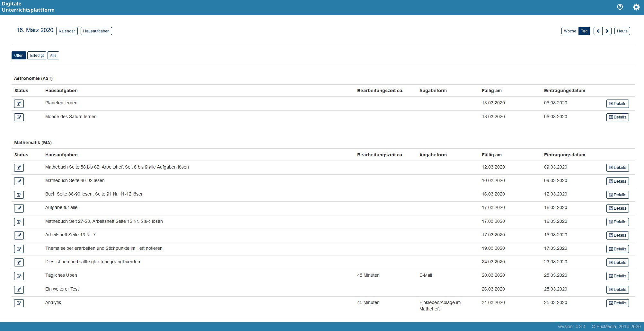Click the 16. März 2020 date heading

(35, 30)
